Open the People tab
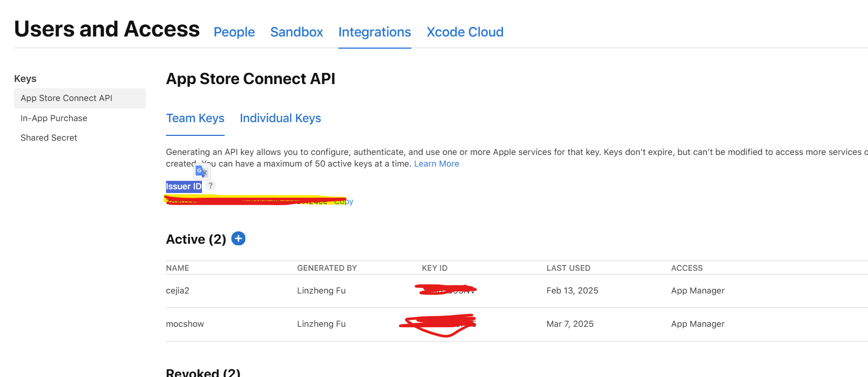Image resolution: width=868 pixels, height=377 pixels. (234, 32)
